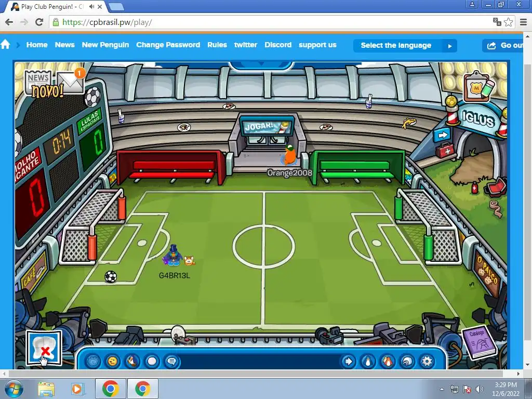Open the taskbar clock showing 3:29 PM
Image resolution: width=532 pixels, height=399 pixels.
point(506,389)
